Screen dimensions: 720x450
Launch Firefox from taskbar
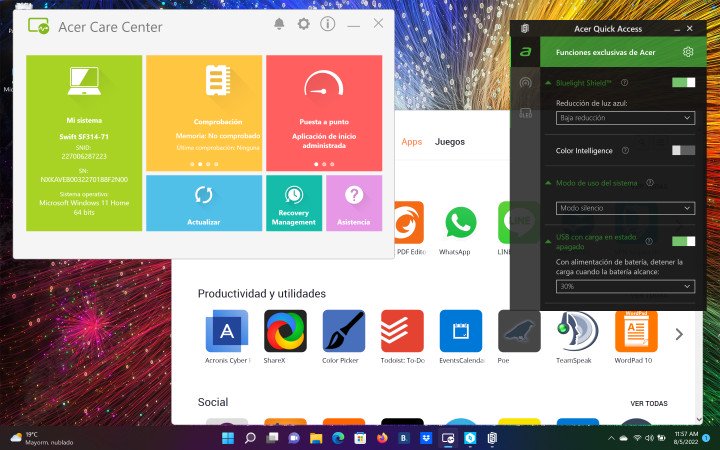382,438
